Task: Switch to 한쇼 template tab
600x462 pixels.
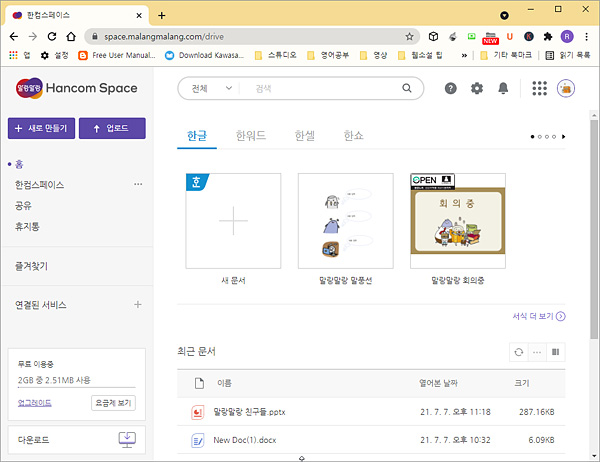Action: (x=353, y=135)
